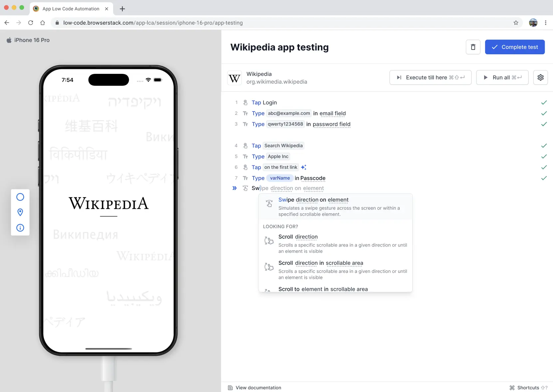
Task: Select the App Low Code Automation tab
Action: [x=71, y=9]
